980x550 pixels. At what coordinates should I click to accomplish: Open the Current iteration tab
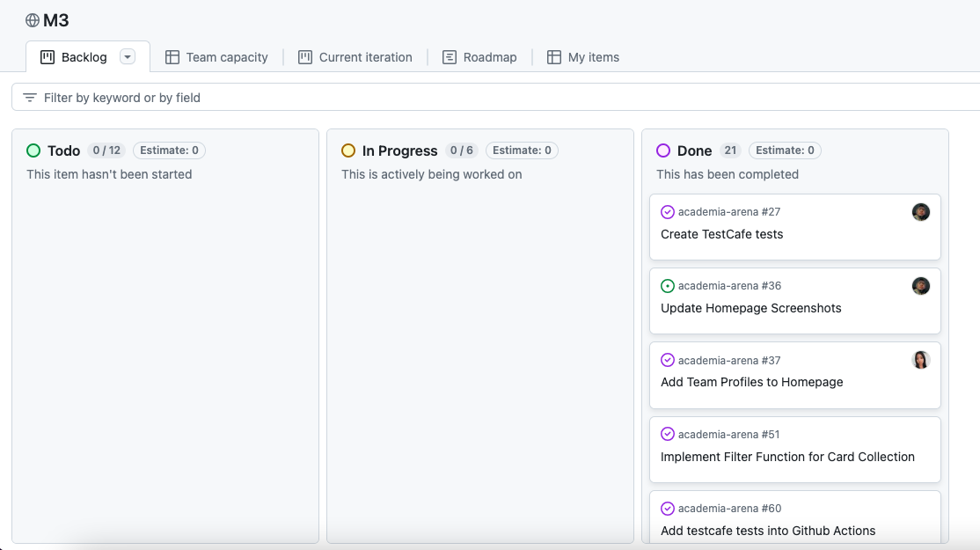click(355, 57)
